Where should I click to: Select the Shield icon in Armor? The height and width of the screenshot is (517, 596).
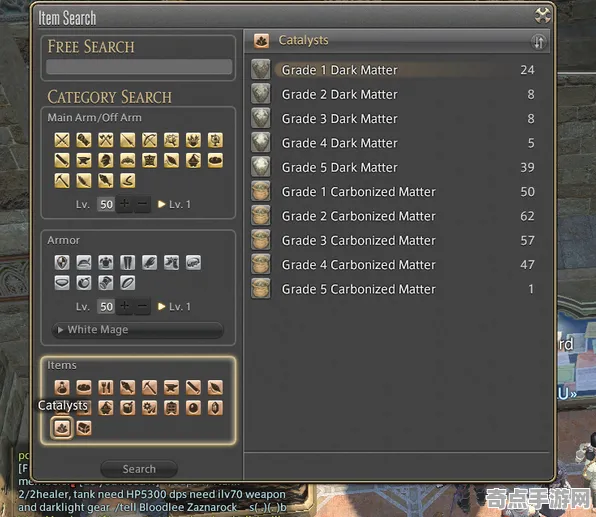(x=62, y=262)
